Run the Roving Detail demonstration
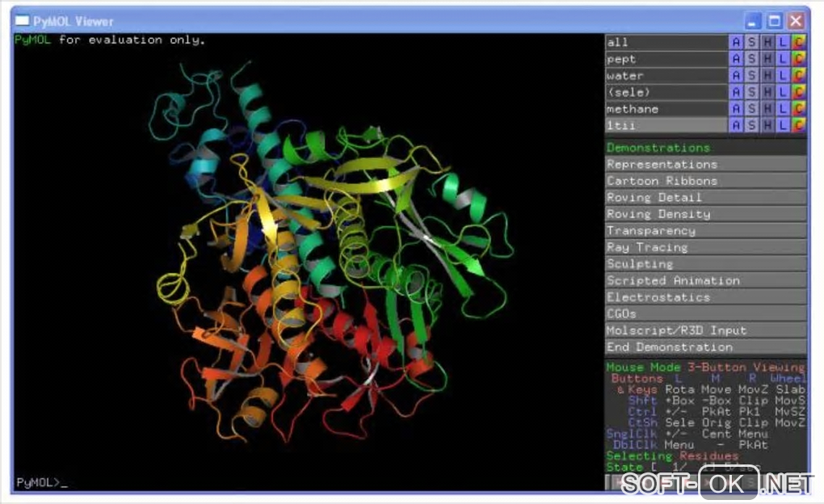The width and height of the screenshot is (824, 504). click(x=706, y=197)
